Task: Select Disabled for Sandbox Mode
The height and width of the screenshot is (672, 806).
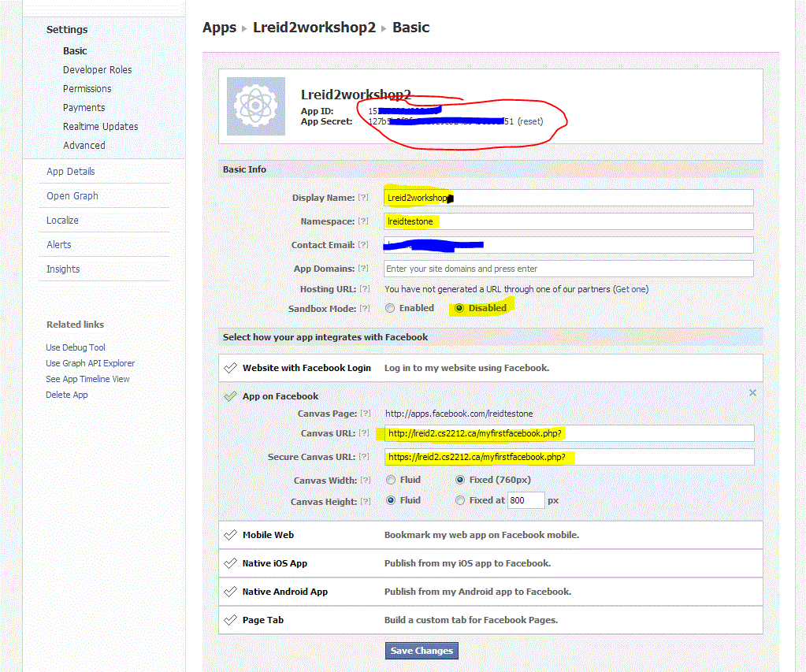Action: (459, 308)
